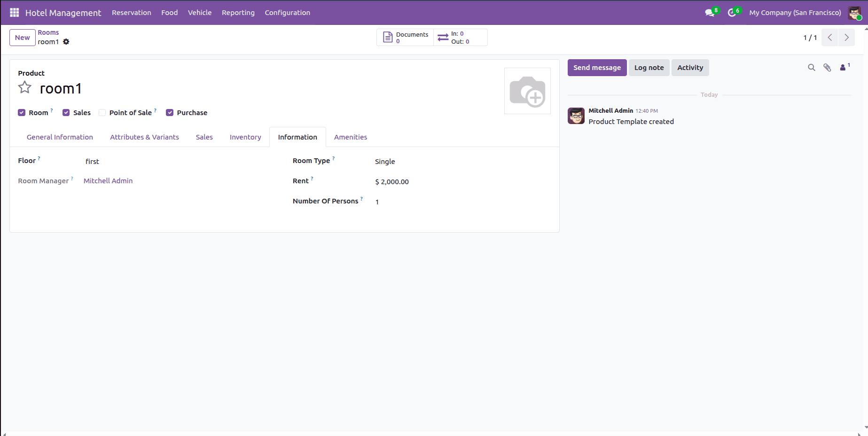Open the activities clock icon
The height and width of the screenshot is (436, 868).
pyautogui.click(x=732, y=13)
